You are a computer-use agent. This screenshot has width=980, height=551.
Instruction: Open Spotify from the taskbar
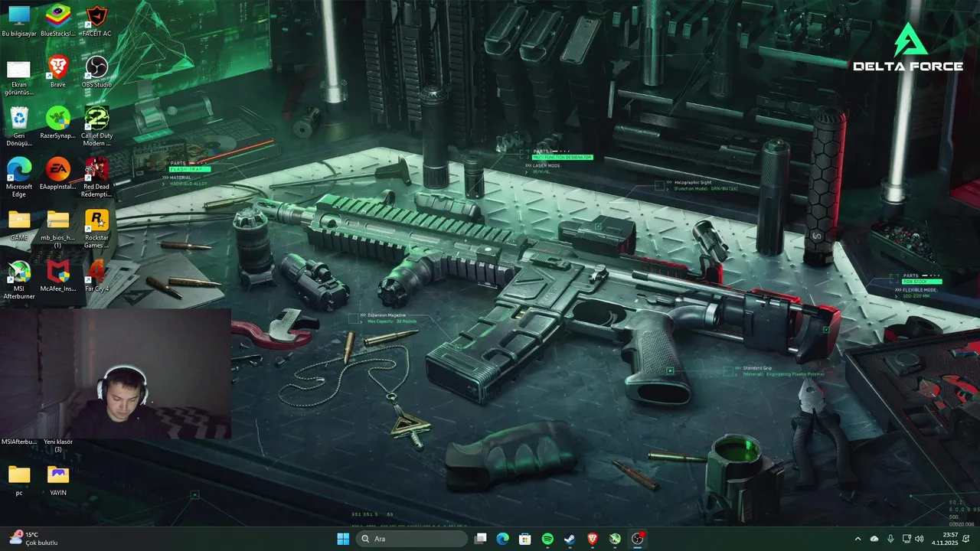tap(547, 539)
